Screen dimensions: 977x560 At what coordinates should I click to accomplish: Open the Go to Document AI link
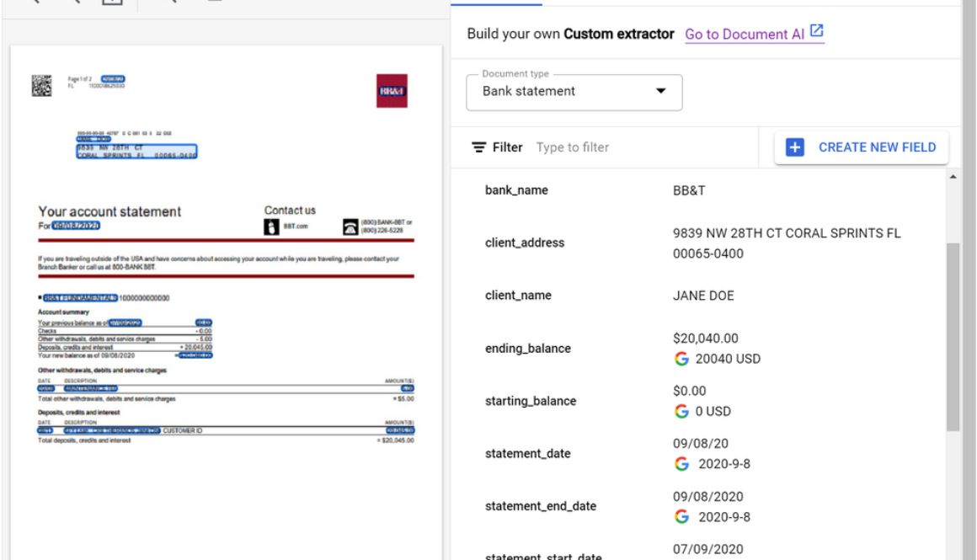[745, 35]
